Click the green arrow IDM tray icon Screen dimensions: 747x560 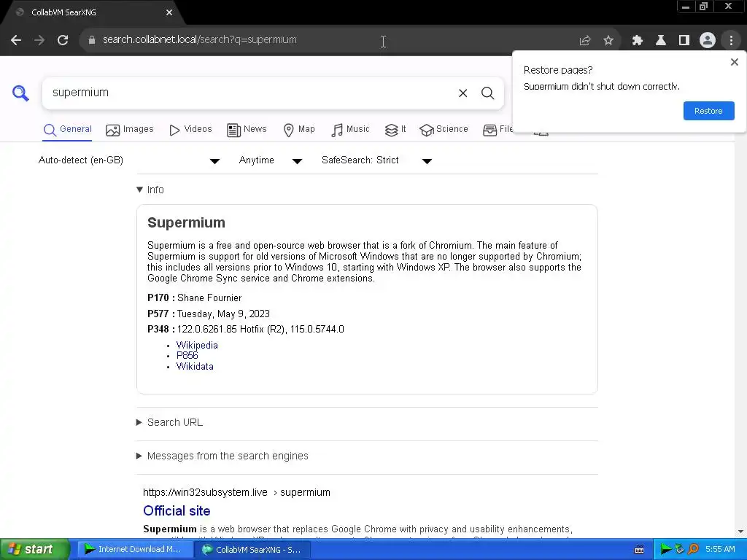(x=665, y=550)
